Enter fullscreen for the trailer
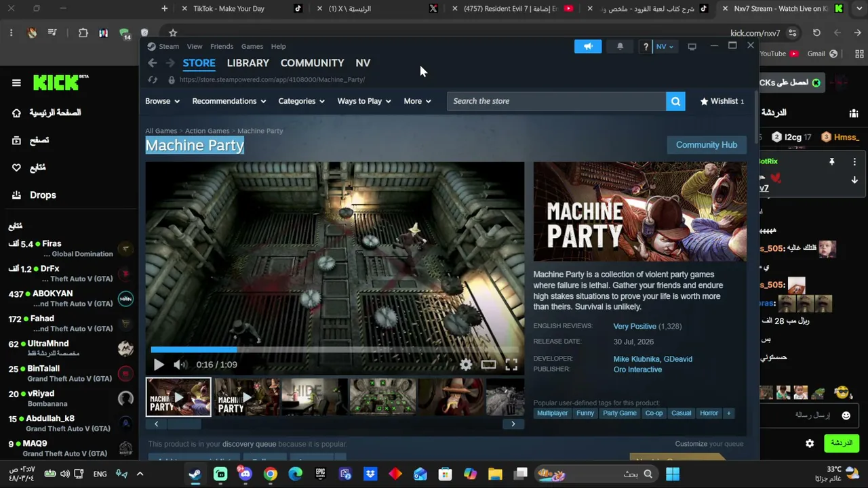868x488 pixels. point(511,365)
